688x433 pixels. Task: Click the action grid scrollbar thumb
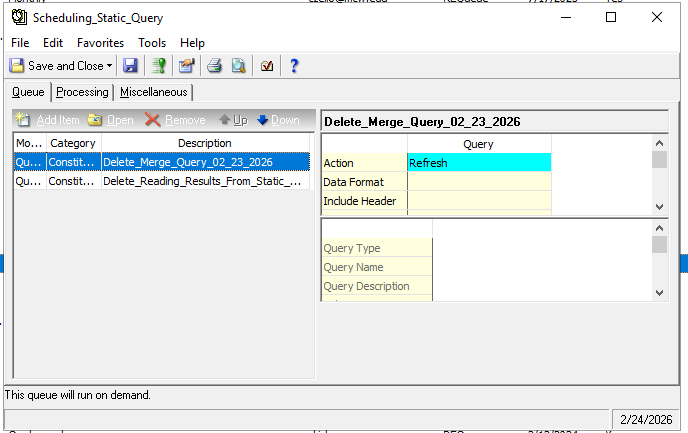[659, 160]
